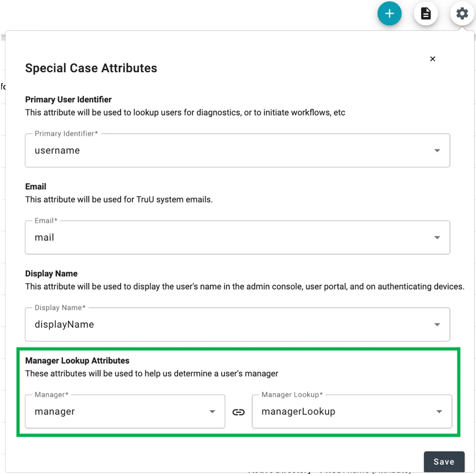Select the 'username' value in Primary Identifier
Image resolution: width=476 pixels, height=474 pixels.
(x=58, y=151)
